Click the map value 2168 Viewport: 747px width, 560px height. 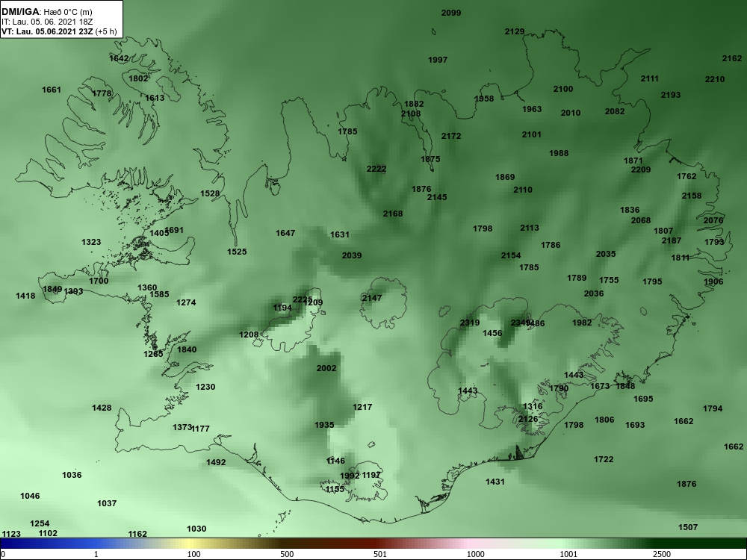tap(393, 214)
